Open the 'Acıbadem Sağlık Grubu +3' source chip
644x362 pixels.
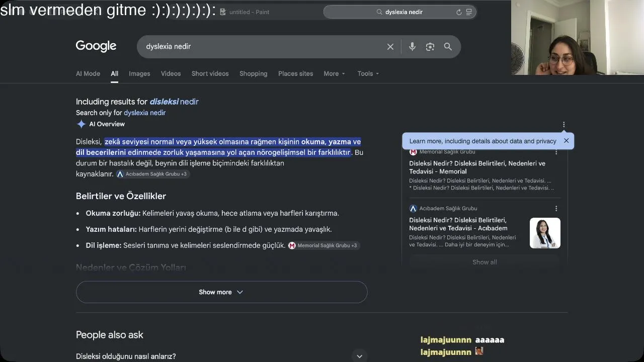[153, 174]
